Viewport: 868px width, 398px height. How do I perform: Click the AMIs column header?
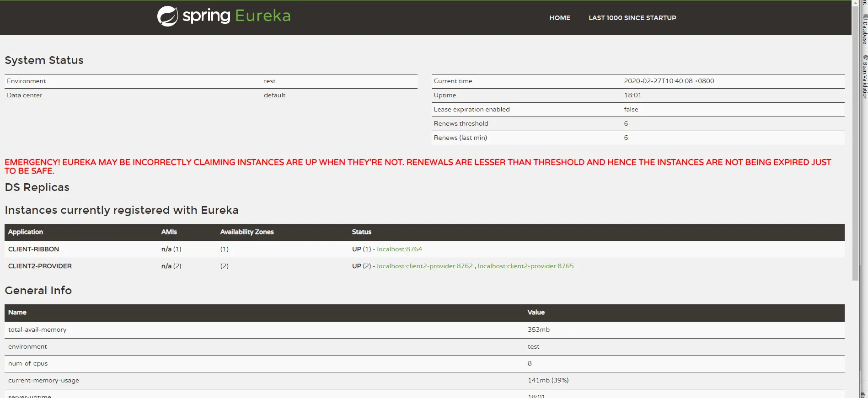tap(169, 232)
